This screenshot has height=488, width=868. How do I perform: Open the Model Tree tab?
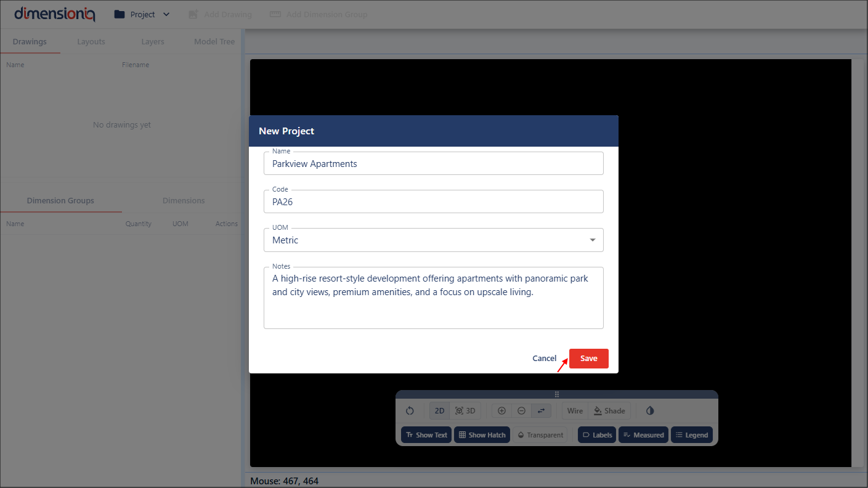(x=214, y=42)
